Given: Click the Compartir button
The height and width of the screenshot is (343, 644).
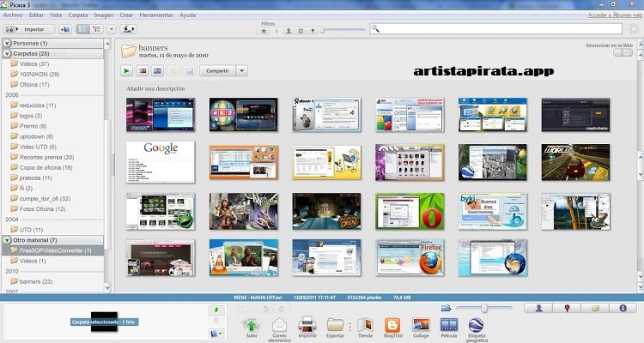Looking at the screenshot, I should (x=217, y=71).
